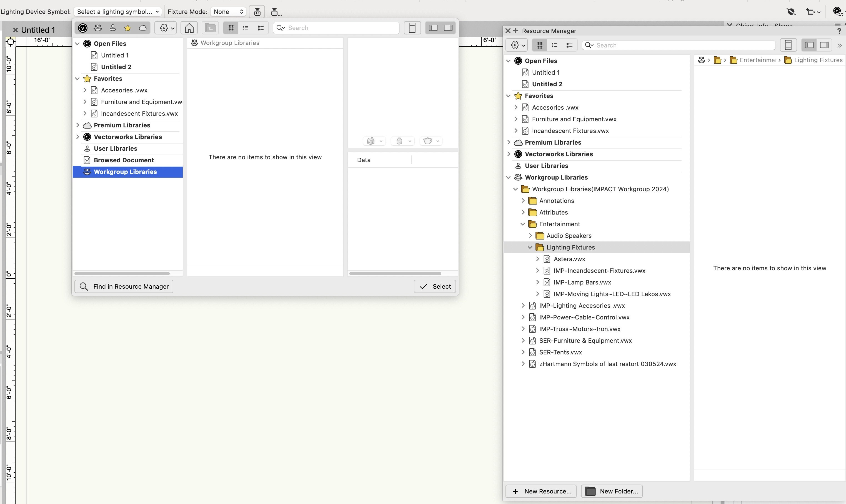The image size is (846, 504).
Task: Expand Astera.vwx in the Lighting Fixtures folder
Action: pyautogui.click(x=537, y=259)
